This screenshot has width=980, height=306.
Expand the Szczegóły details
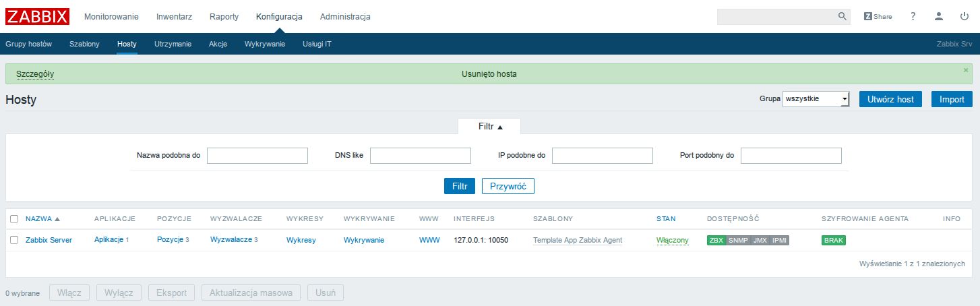tap(35, 73)
